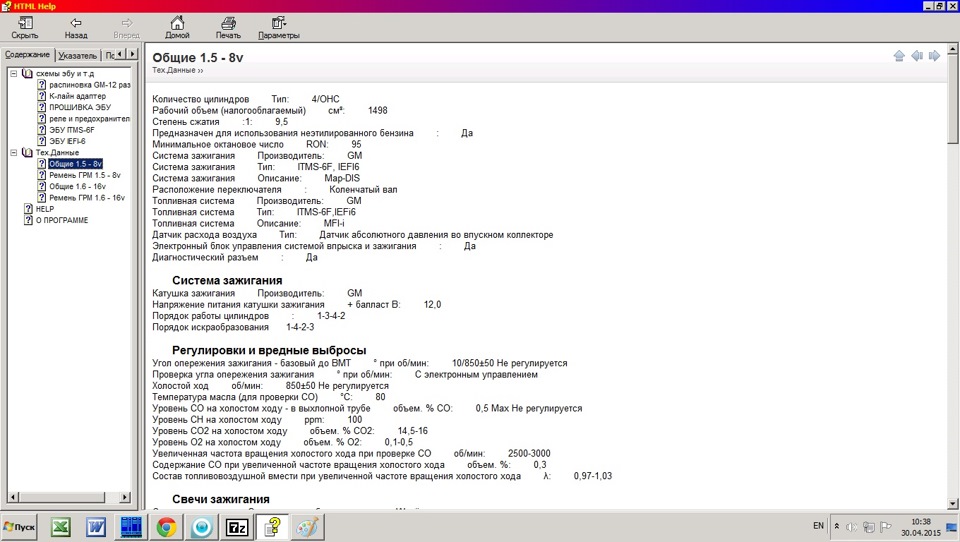Go home with the Домой toolbar button
This screenshot has width=960, height=542.
click(x=177, y=28)
